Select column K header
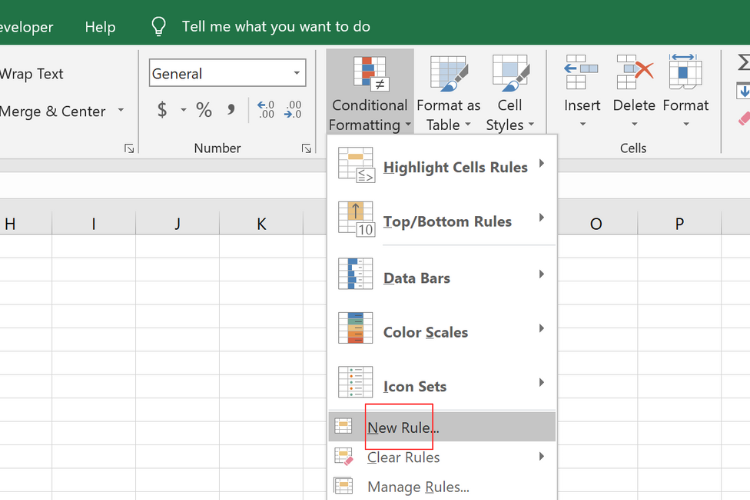 [x=261, y=223]
